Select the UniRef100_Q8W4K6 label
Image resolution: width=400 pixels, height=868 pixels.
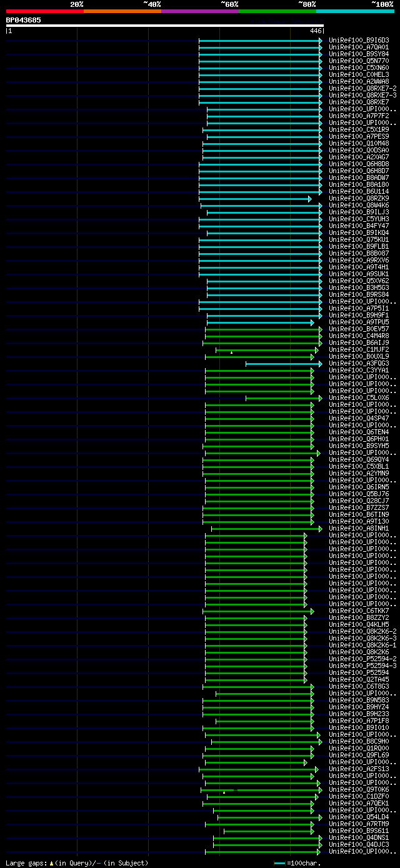359,206
